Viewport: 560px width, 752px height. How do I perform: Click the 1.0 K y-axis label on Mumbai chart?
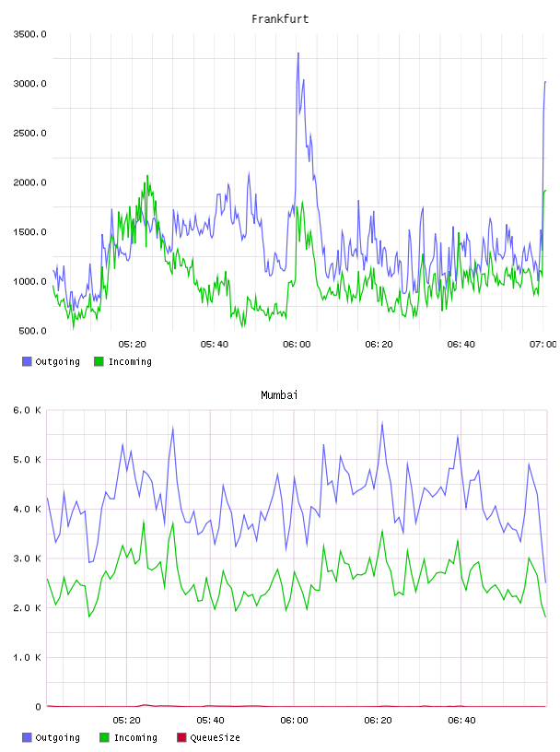[x=28, y=657]
